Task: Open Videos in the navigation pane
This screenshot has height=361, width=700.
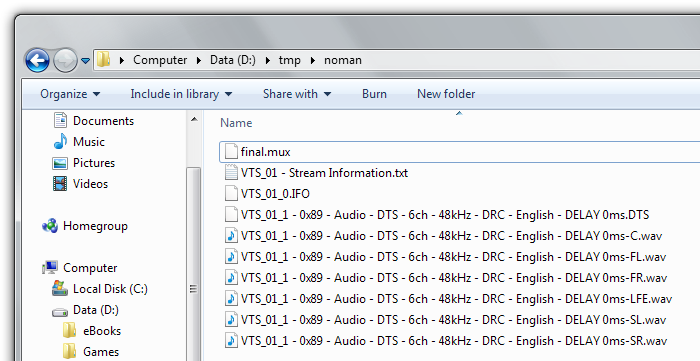Action: coord(90,184)
